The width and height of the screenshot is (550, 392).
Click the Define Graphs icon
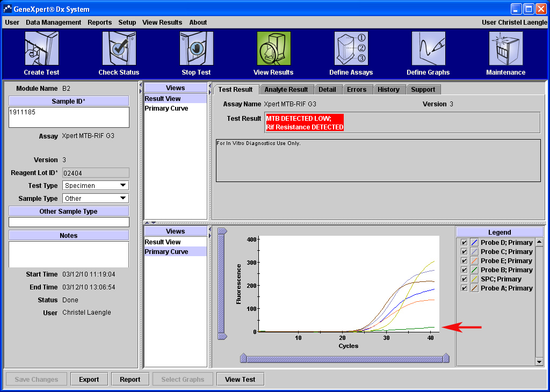point(428,49)
